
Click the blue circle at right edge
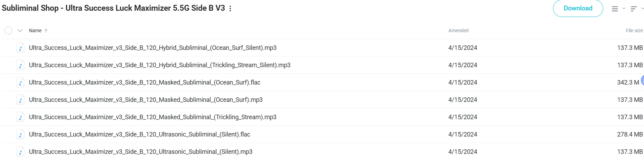(x=642, y=80)
